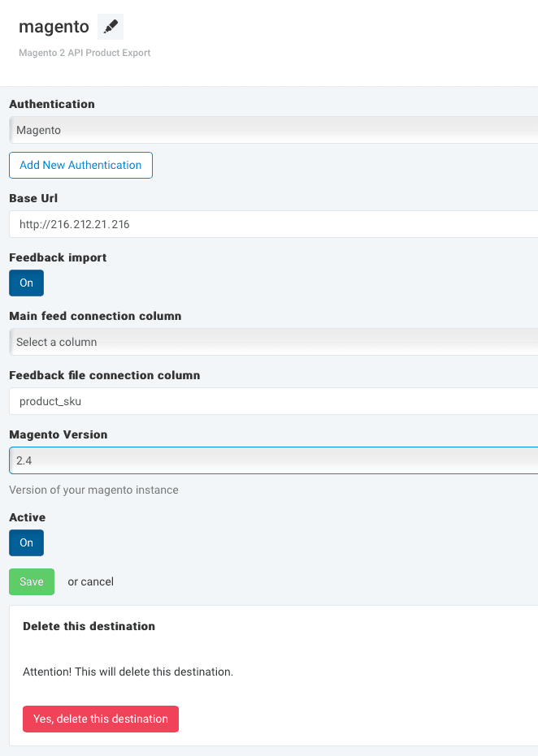This screenshot has width=538, height=756.
Task: Toggle the Feedback import switch
Action: click(x=26, y=283)
